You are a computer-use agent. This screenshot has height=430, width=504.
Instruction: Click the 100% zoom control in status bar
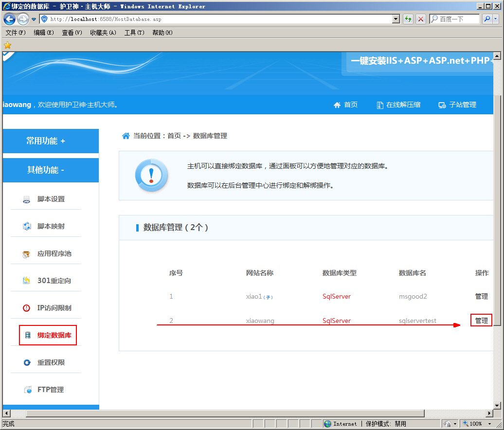[476, 423]
